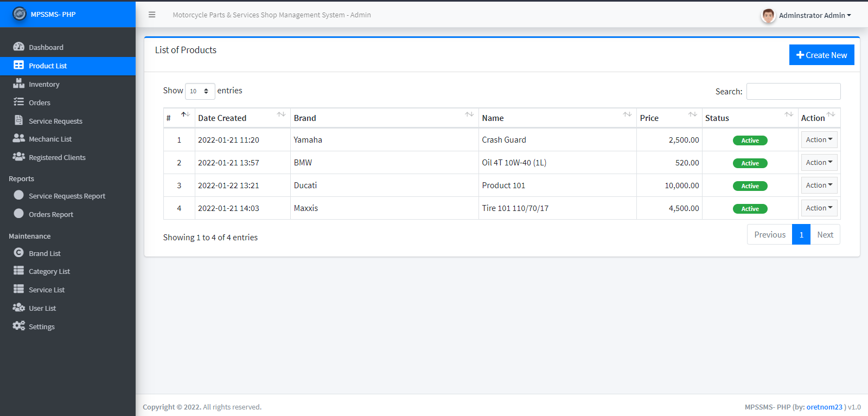Screen dimensions: 868x416
Task: Click the Settings gears icon
Action: click(x=18, y=326)
